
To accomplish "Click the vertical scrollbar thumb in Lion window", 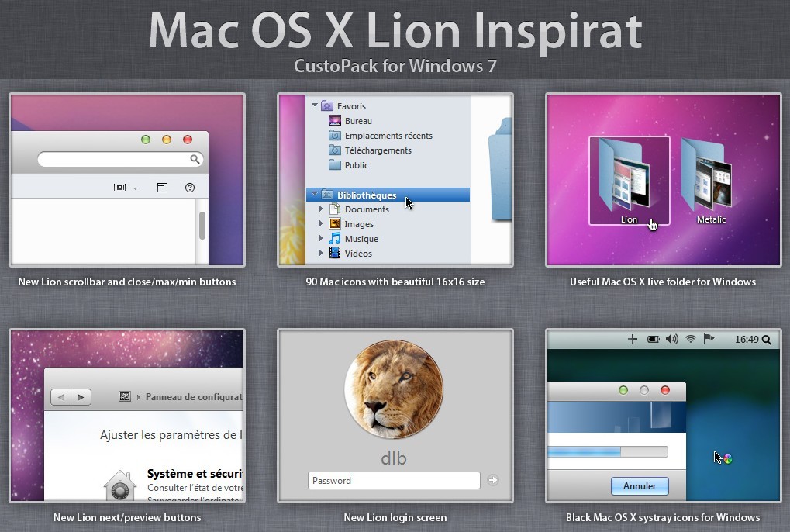I will tap(202, 225).
